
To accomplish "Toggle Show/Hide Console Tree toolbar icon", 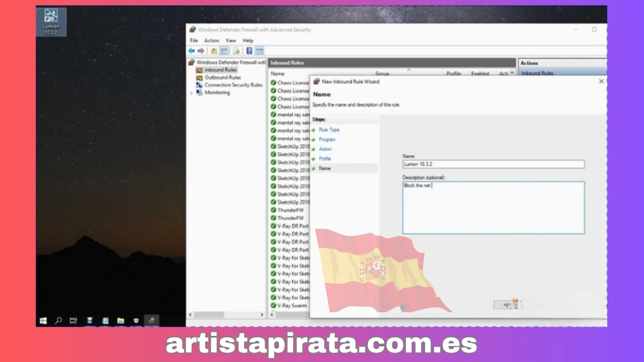I will tap(224, 51).
